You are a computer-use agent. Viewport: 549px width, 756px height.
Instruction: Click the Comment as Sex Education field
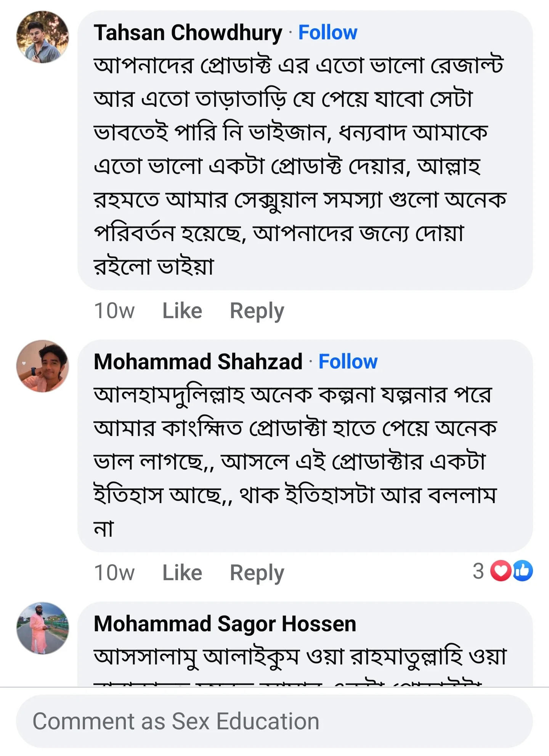(274, 721)
